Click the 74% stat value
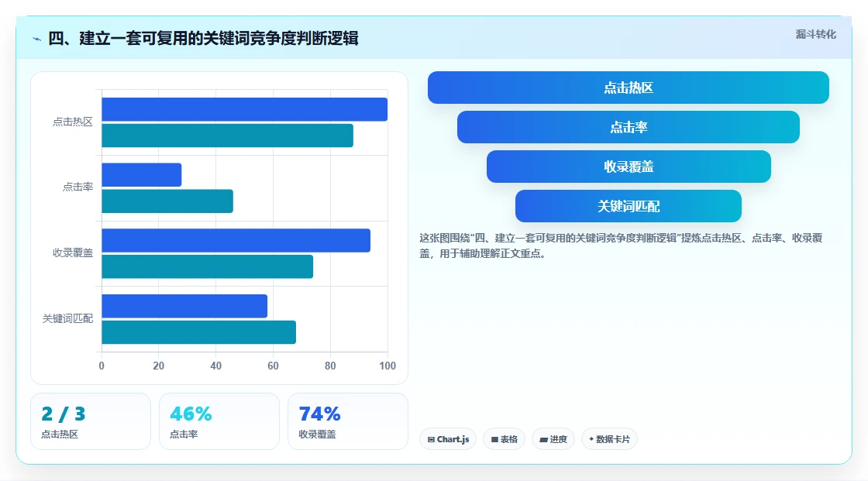Screen dimensions: 868x481 [x=319, y=414]
